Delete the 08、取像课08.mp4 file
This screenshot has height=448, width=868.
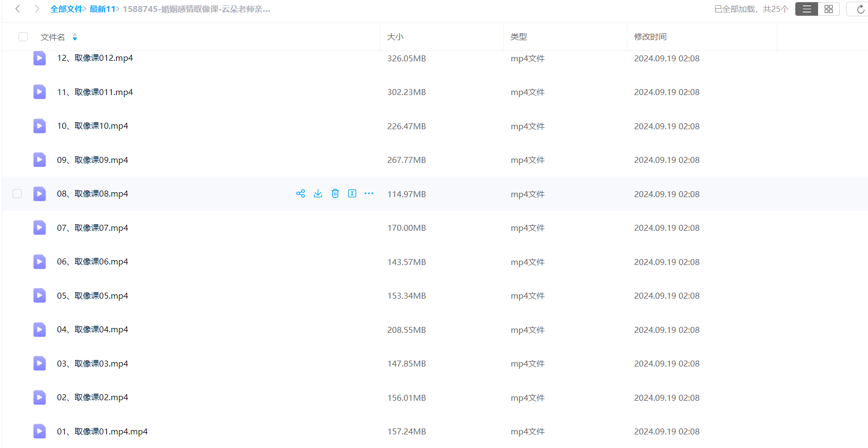(x=335, y=193)
